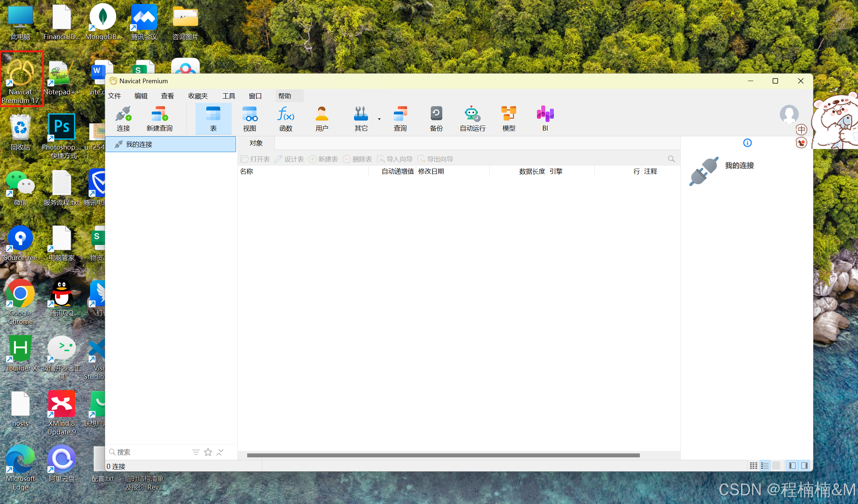Open the 函数 (Function) objects
This screenshot has height=504, width=858.
(x=286, y=119)
